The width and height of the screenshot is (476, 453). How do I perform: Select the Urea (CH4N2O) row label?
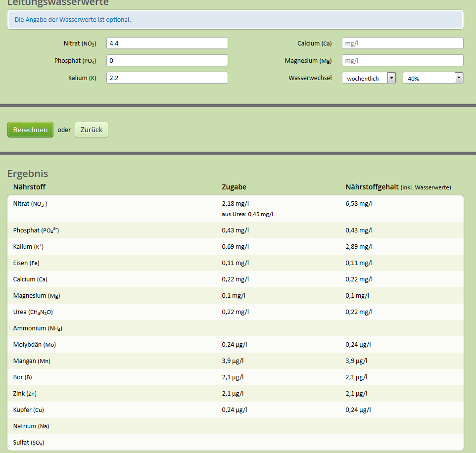tap(33, 312)
